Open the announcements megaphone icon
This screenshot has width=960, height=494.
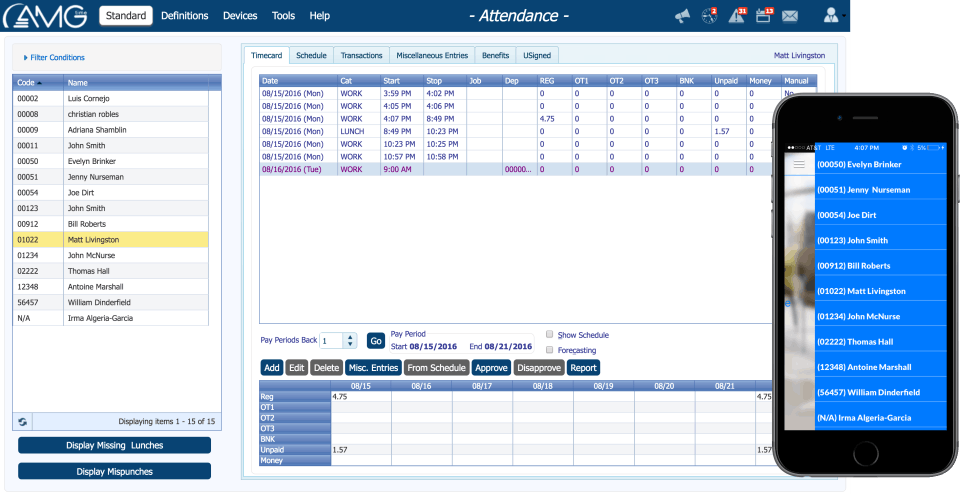click(683, 16)
